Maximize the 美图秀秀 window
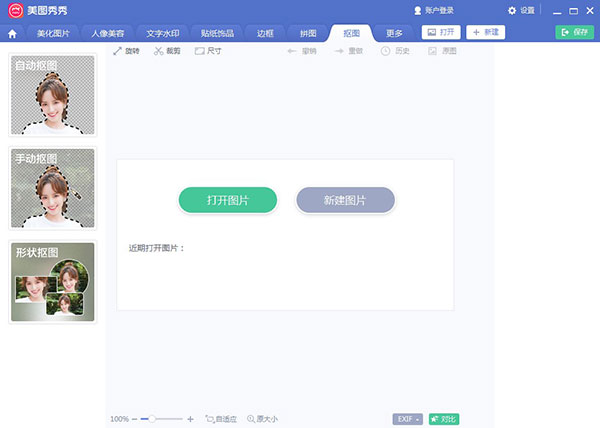Image resolution: width=600 pixels, height=428 pixels. (x=574, y=11)
